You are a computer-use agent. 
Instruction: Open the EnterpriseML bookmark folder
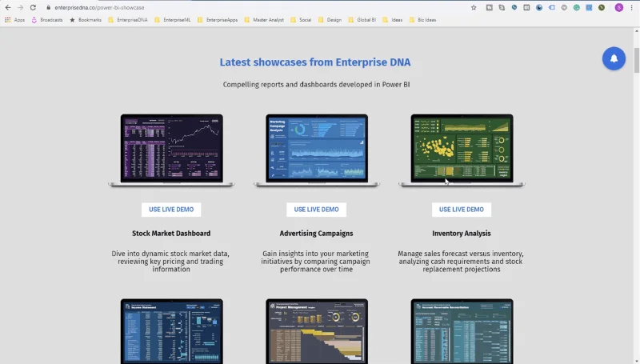172,19
